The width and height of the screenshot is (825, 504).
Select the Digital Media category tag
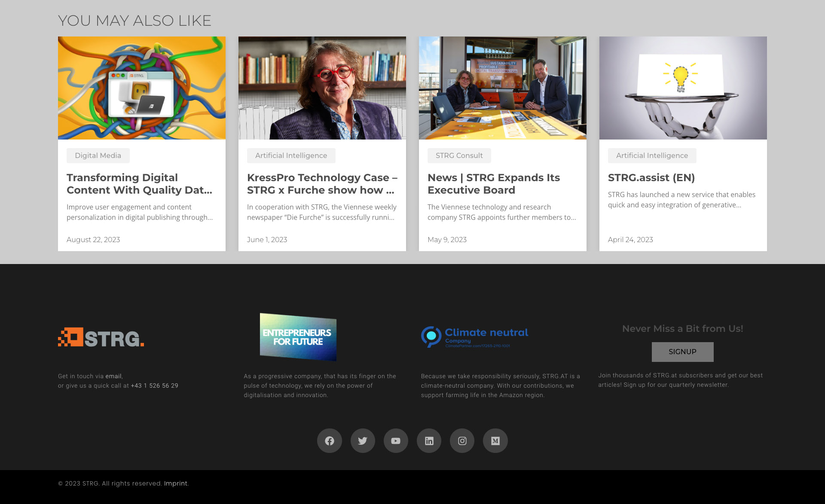coord(98,155)
